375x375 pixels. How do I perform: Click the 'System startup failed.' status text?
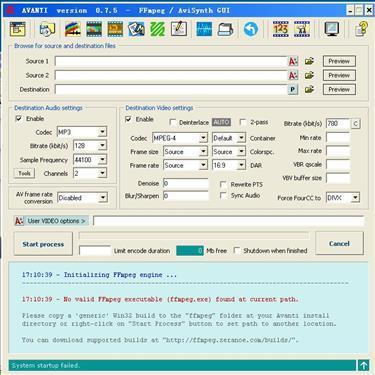tap(46, 365)
